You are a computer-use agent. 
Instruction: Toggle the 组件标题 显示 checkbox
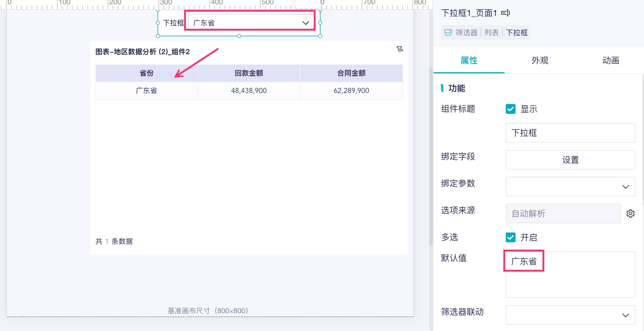pyautogui.click(x=510, y=109)
